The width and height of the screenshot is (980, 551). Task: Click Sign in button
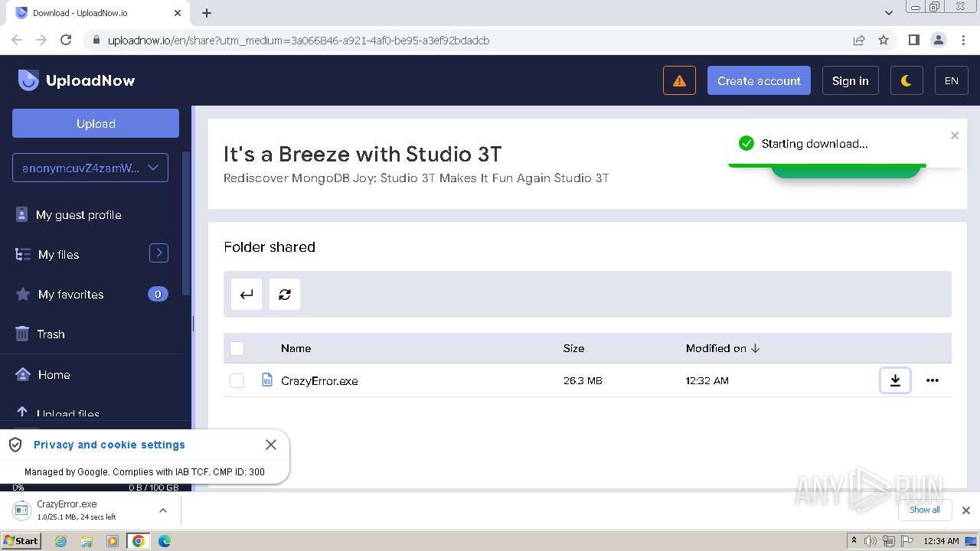tap(850, 80)
